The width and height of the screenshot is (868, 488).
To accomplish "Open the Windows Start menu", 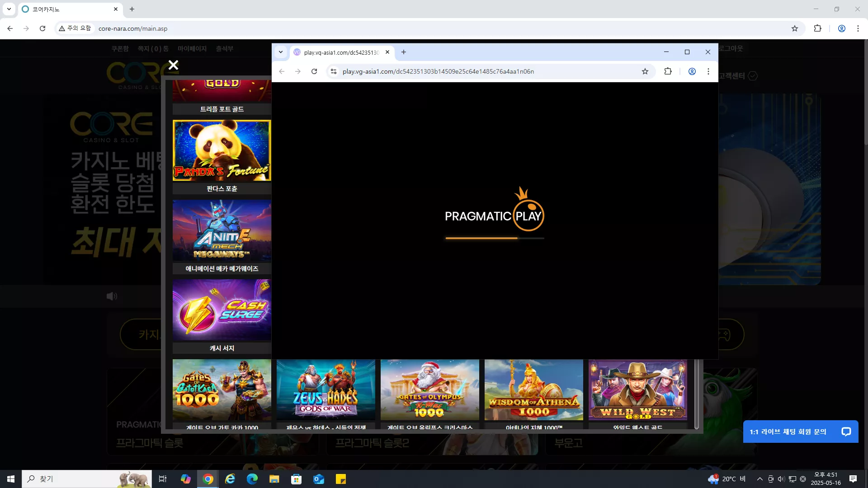I will 11,479.
